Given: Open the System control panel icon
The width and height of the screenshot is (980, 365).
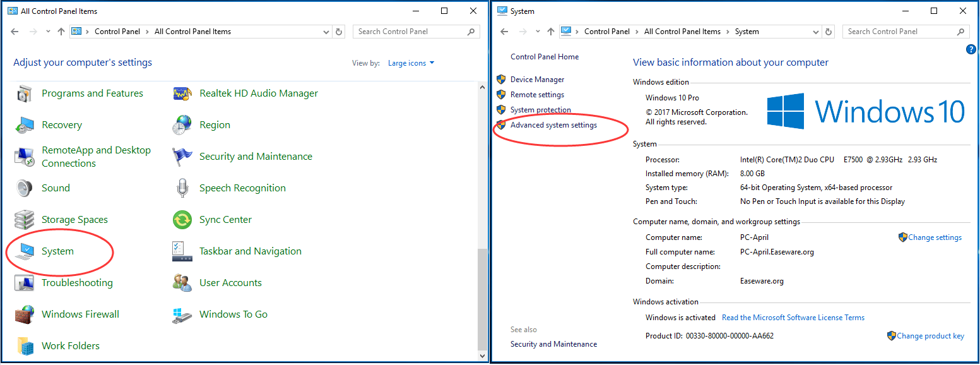Looking at the screenshot, I should (x=25, y=251).
